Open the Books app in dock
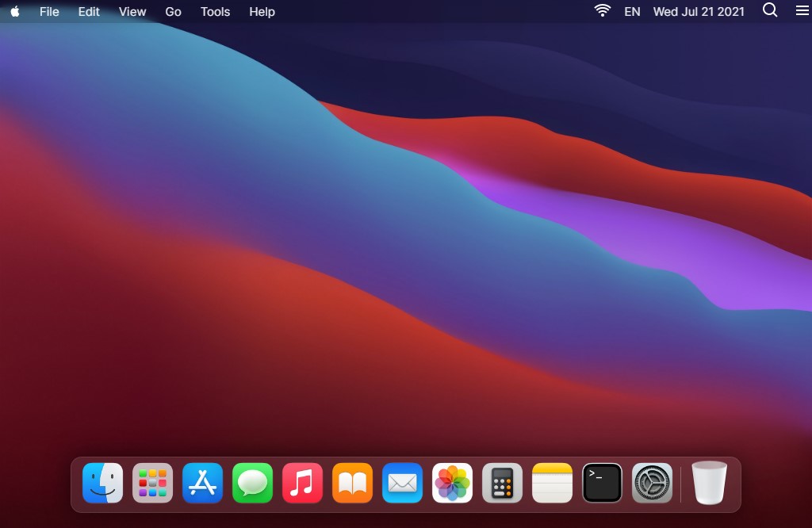The width and height of the screenshot is (812, 528). tap(353, 483)
